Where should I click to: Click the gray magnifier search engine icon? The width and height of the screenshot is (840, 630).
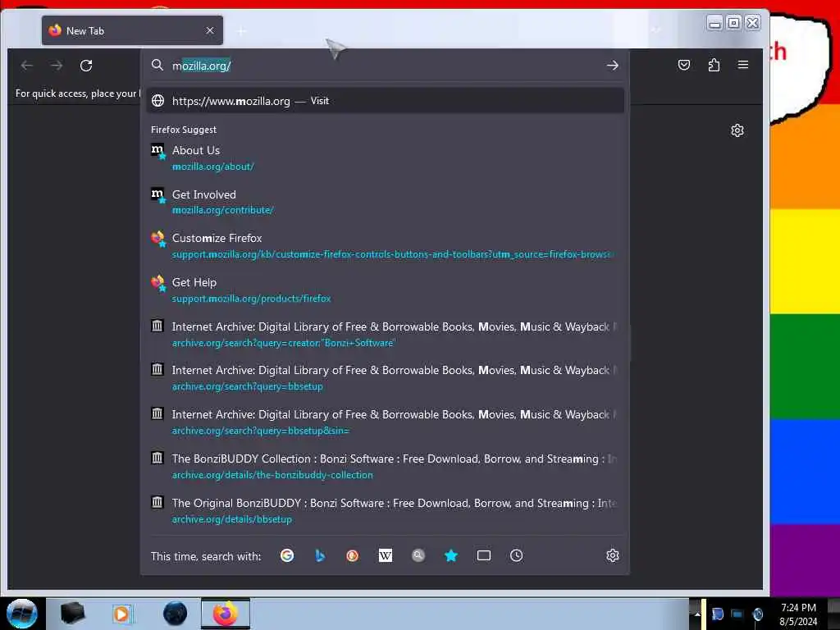tap(418, 555)
